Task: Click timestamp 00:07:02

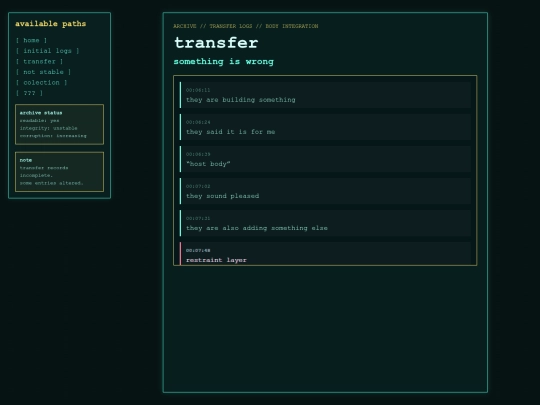Action: [x=198, y=186]
